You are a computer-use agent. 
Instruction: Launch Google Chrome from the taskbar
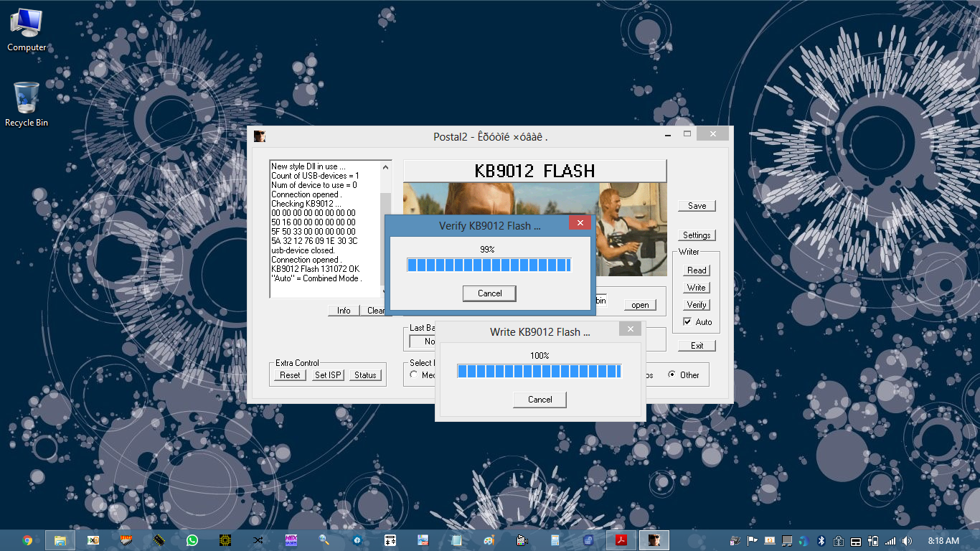tap(27, 540)
